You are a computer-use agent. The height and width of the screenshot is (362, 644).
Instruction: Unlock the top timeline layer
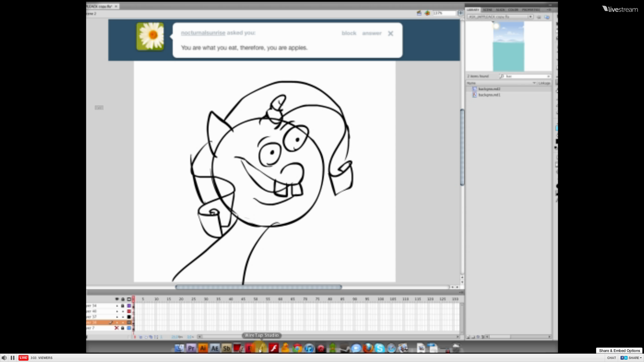(123, 306)
